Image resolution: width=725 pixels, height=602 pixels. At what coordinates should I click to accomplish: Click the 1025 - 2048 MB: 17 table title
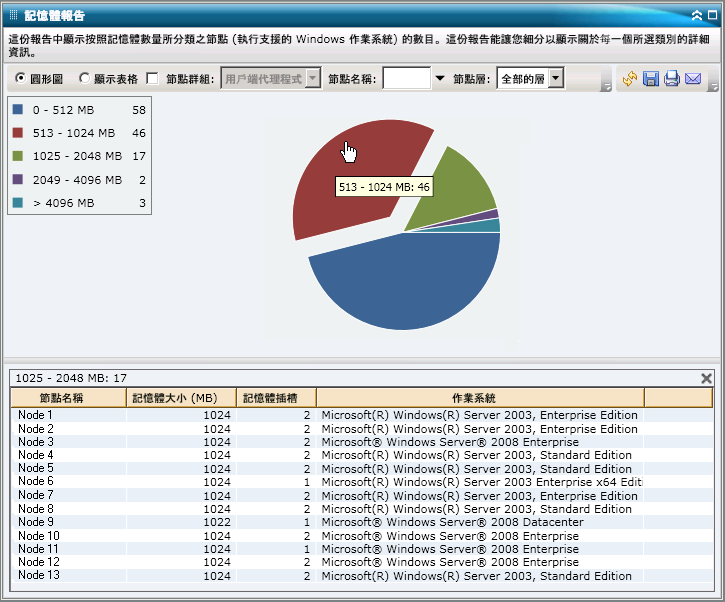(x=71, y=378)
